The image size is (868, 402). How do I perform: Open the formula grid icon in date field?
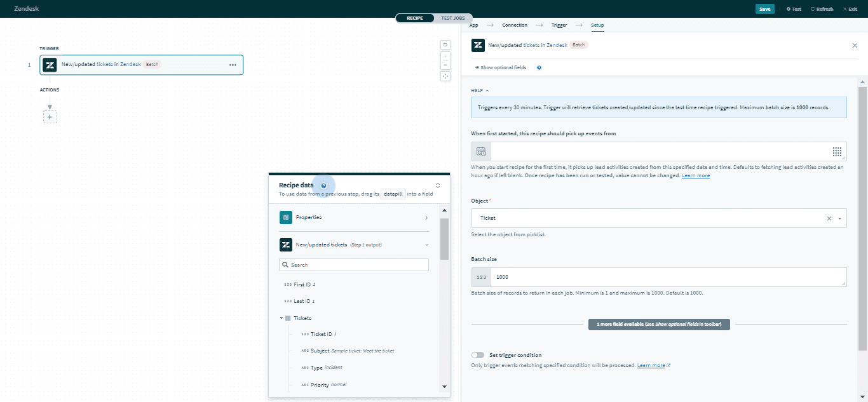click(x=837, y=151)
